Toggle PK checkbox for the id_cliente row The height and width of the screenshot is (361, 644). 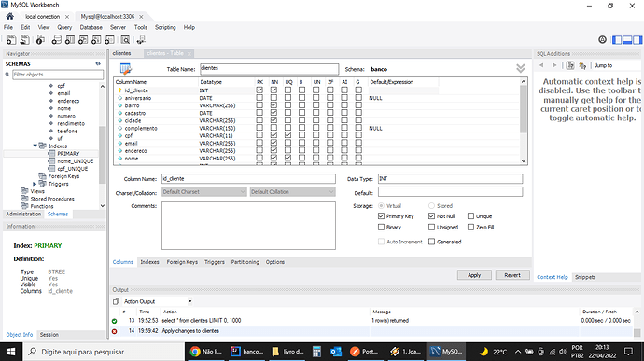(259, 90)
